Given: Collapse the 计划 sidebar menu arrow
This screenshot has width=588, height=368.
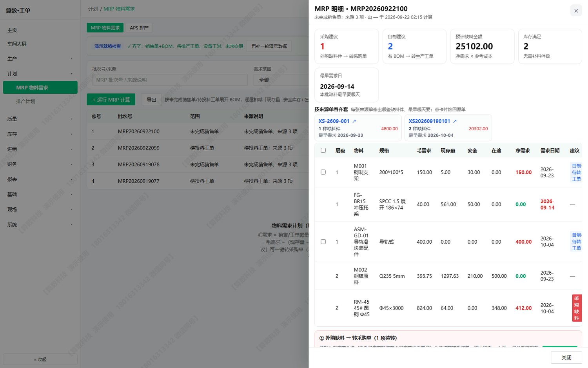Looking at the screenshot, I should [x=71, y=74].
